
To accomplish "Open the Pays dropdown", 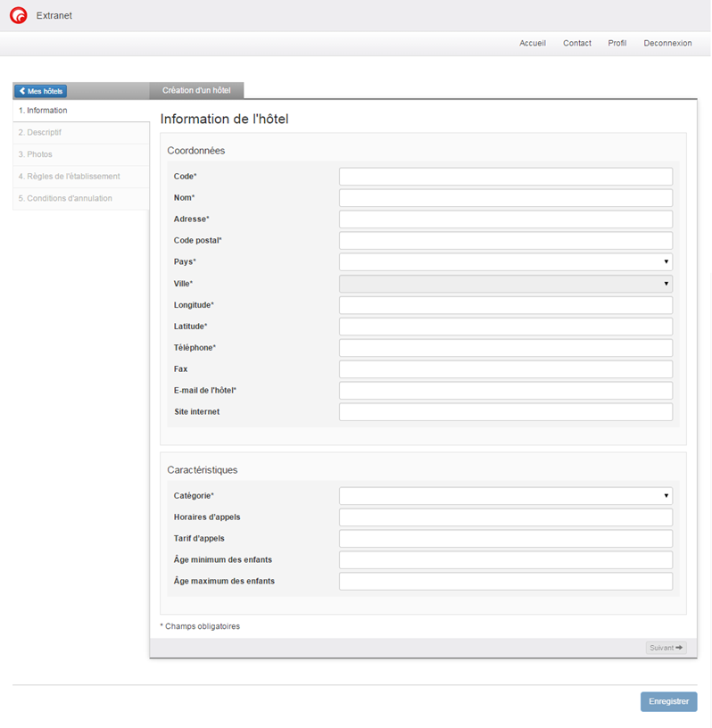I will tap(505, 262).
